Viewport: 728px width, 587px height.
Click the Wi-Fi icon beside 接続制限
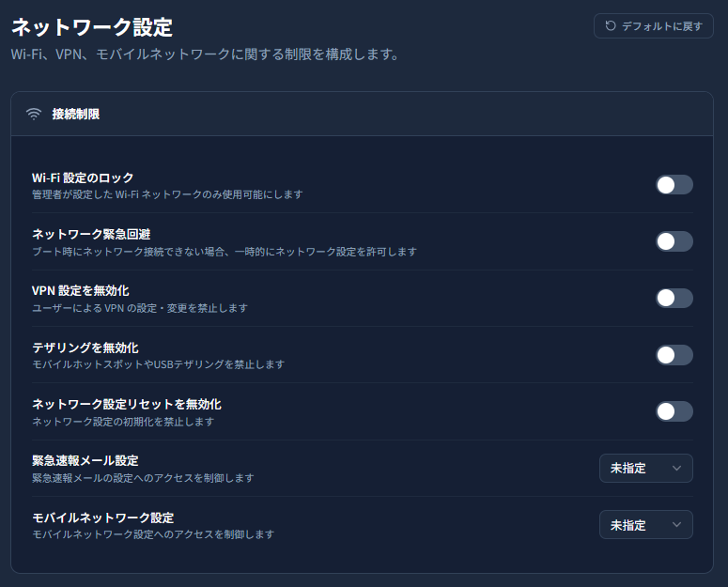tap(34, 115)
